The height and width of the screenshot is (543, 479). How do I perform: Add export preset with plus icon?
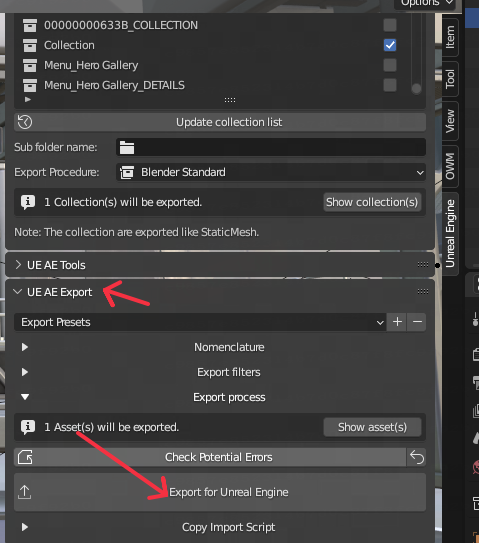(397, 322)
